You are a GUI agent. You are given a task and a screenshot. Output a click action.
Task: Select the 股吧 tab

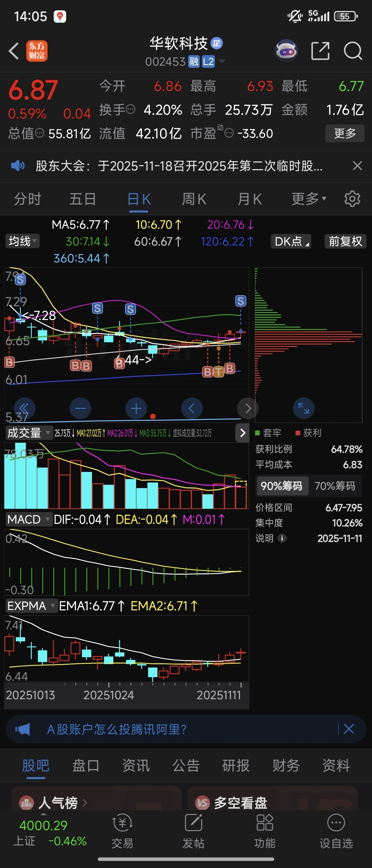(36, 765)
